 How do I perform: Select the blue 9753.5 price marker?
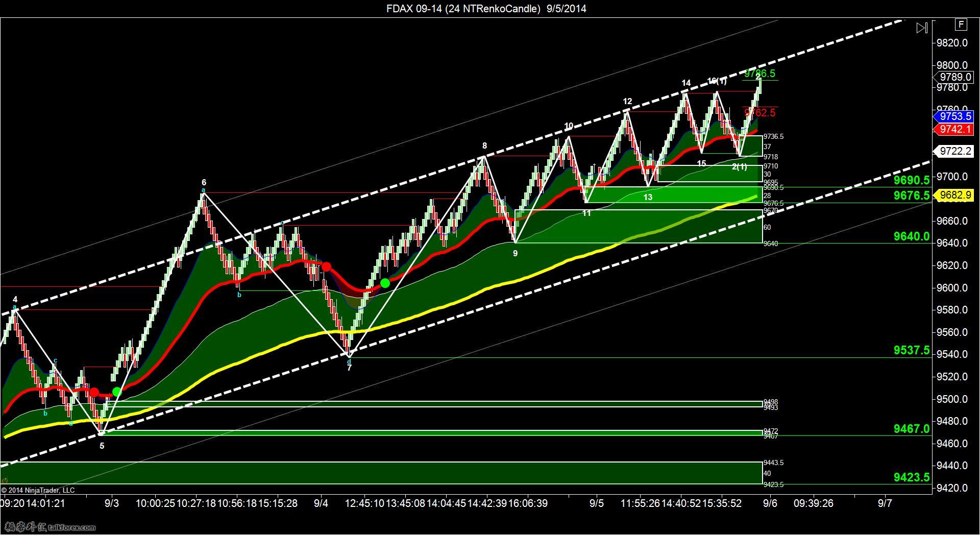pos(954,116)
